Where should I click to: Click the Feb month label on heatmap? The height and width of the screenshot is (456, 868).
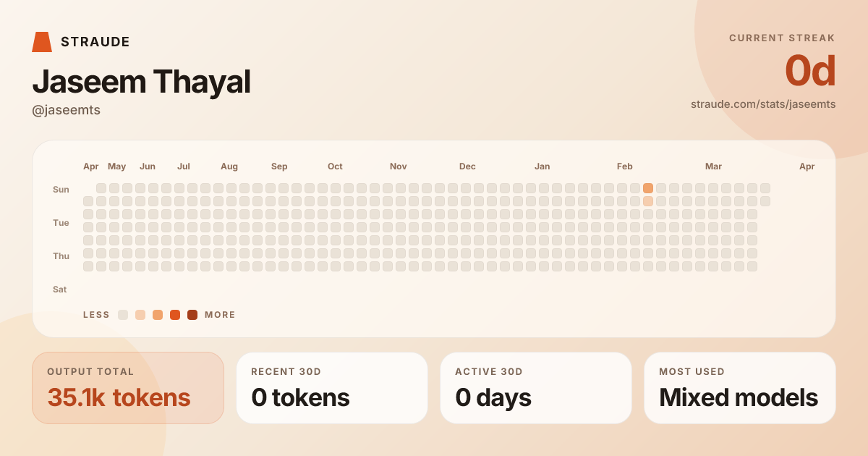(x=625, y=166)
